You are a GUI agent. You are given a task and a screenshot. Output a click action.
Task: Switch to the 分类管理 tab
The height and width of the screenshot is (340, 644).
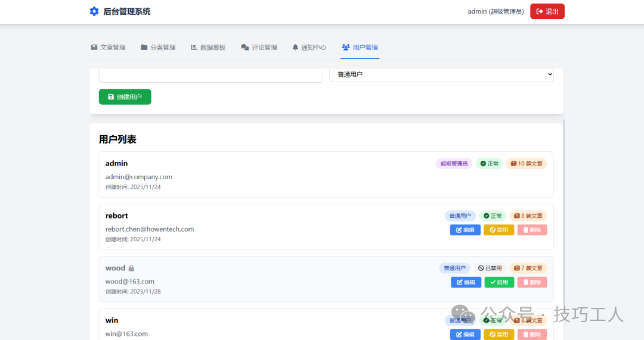coord(158,48)
